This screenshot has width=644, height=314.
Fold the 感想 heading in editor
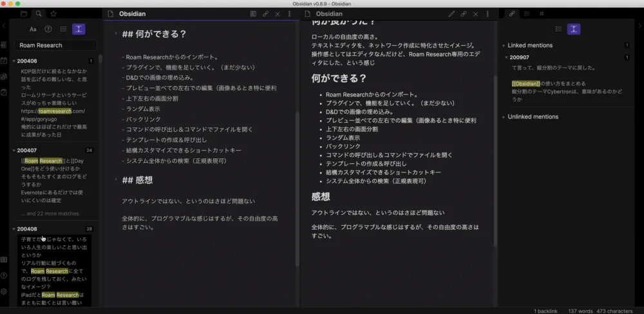(116, 180)
